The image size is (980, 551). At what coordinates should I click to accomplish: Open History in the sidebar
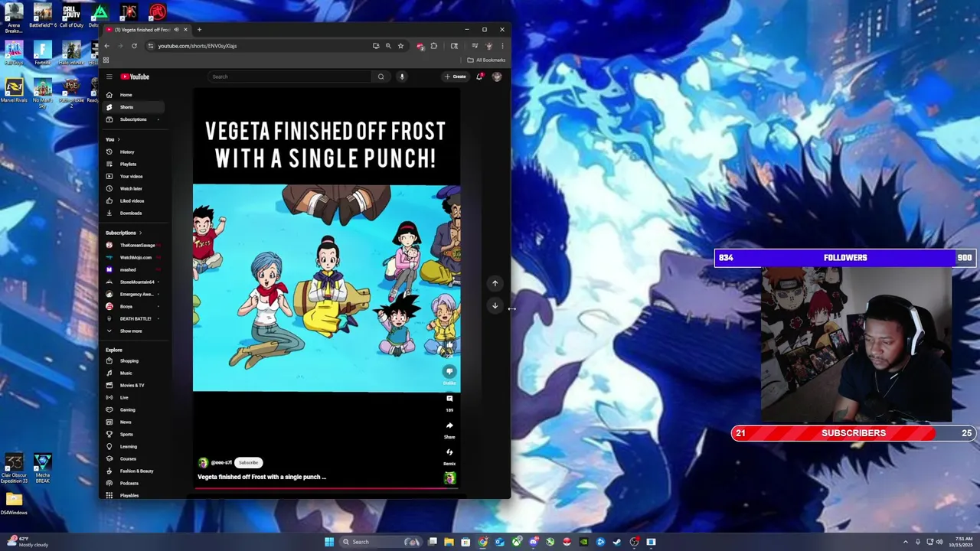click(x=133, y=152)
